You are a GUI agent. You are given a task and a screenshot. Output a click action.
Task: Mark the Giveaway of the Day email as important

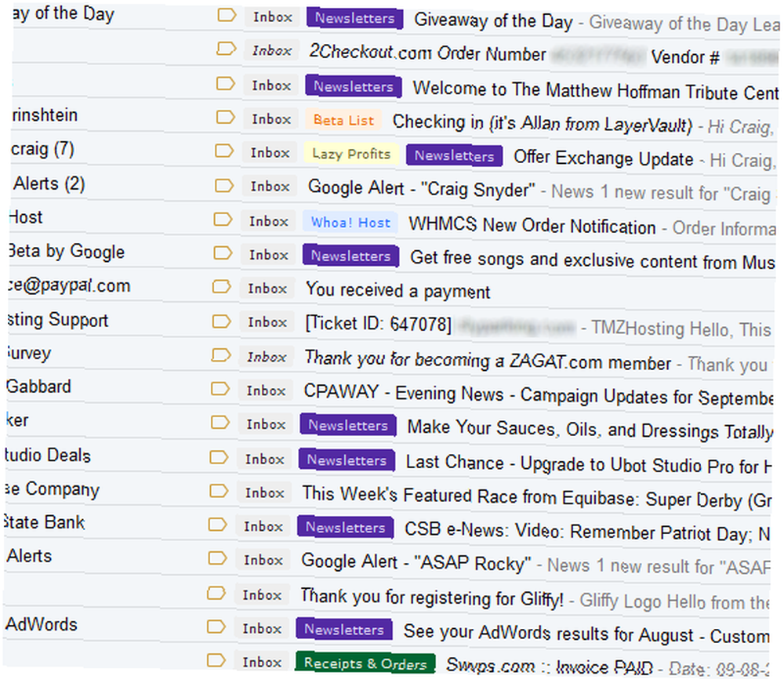coord(227,15)
